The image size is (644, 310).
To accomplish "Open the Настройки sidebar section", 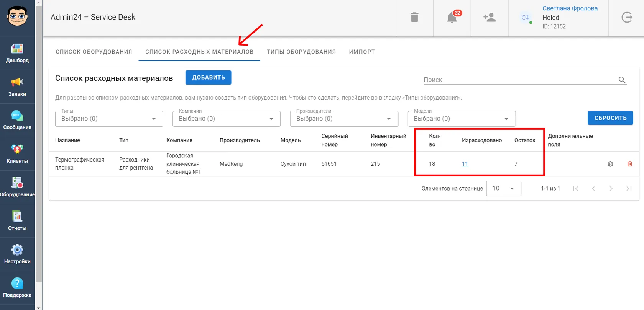I will 17,255.
